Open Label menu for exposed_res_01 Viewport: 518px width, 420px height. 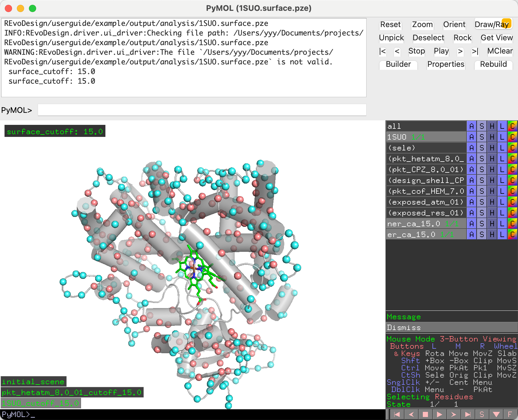(x=502, y=213)
